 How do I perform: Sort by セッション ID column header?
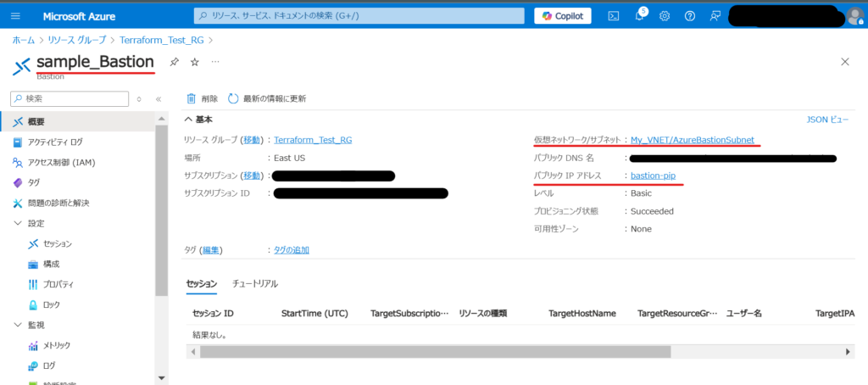pos(213,314)
